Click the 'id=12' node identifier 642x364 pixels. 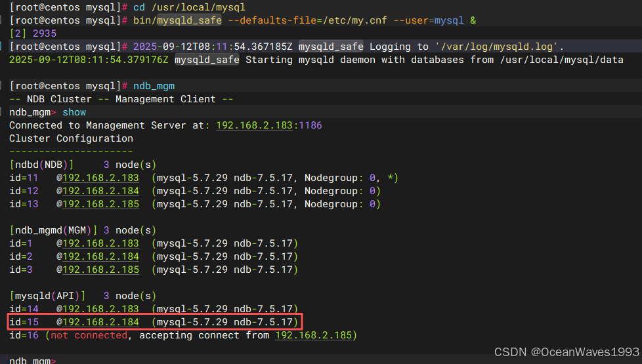tap(24, 191)
